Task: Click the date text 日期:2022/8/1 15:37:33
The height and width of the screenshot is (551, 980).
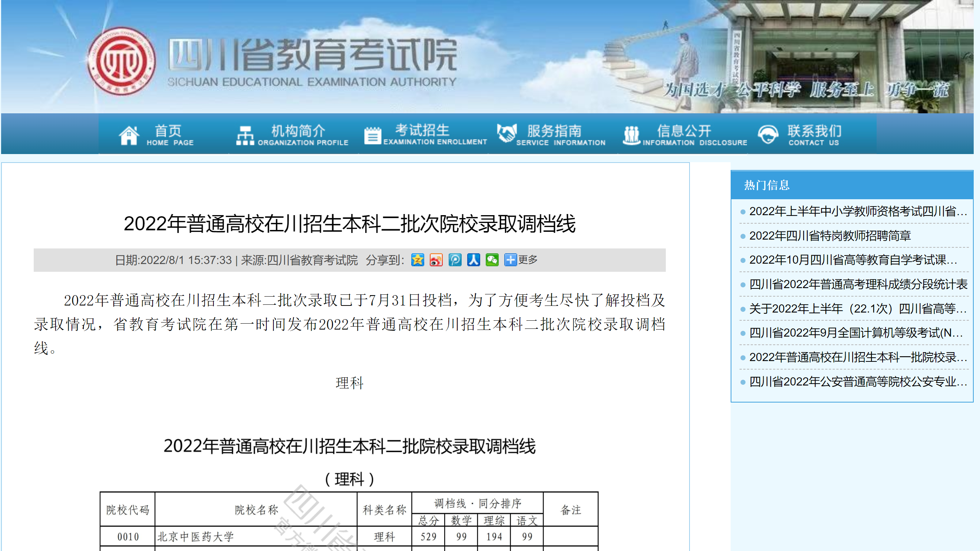Action: click(x=173, y=260)
